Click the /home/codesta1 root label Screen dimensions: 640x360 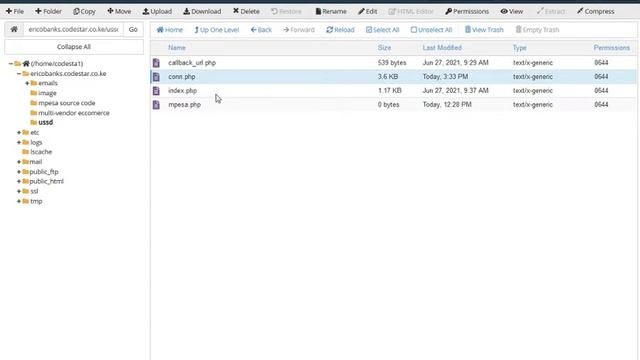57,64
